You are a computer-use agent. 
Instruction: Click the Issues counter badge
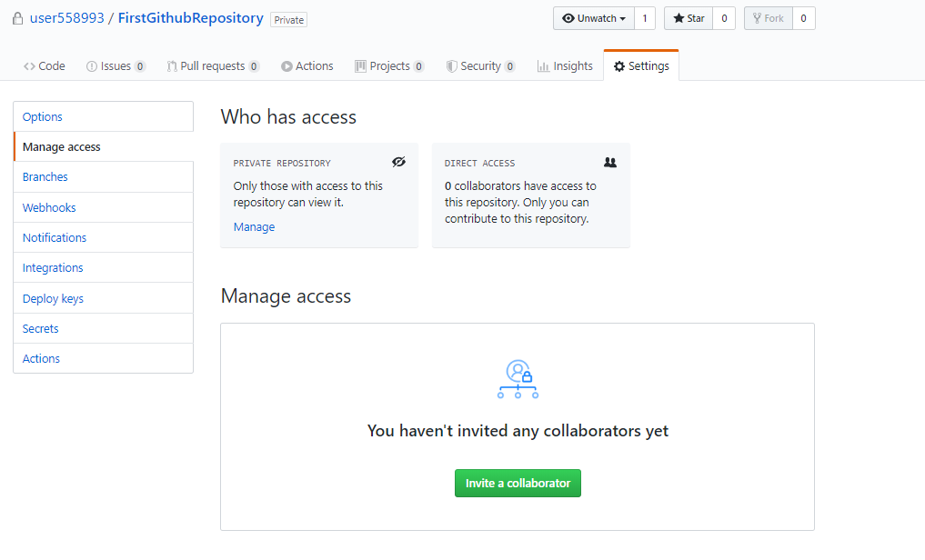[140, 66]
